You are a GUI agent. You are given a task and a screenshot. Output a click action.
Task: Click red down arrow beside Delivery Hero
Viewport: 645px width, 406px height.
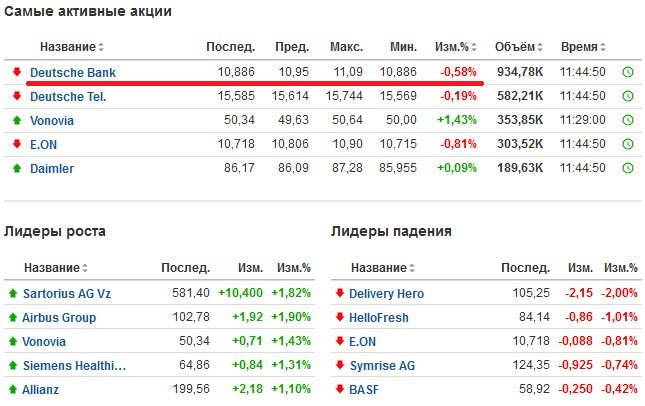(x=339, y=293)
